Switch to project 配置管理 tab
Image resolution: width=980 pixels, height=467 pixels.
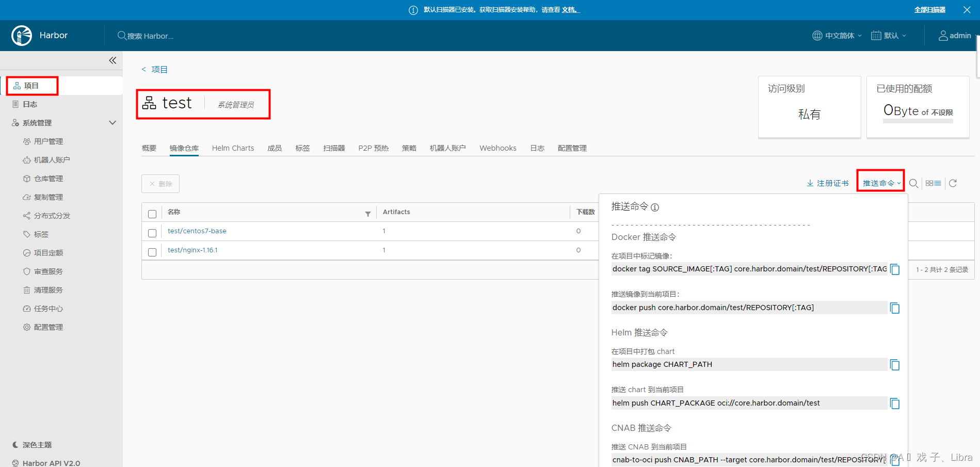[x=572, y=148]
